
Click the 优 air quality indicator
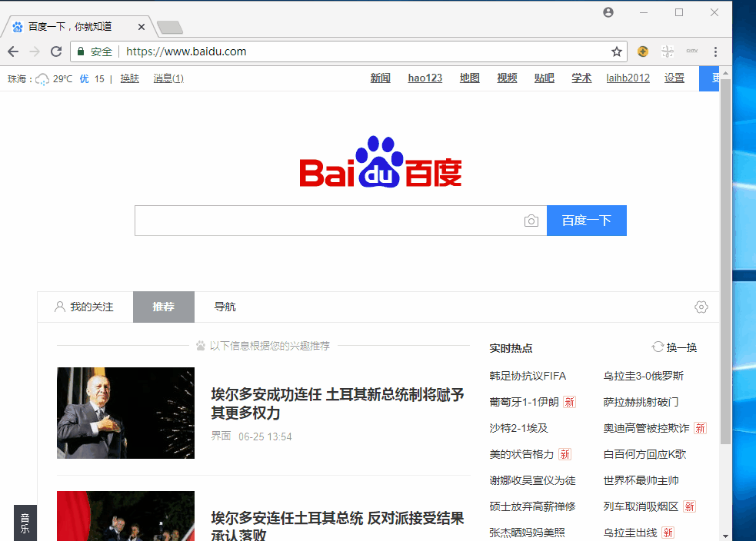coord(85,78)
